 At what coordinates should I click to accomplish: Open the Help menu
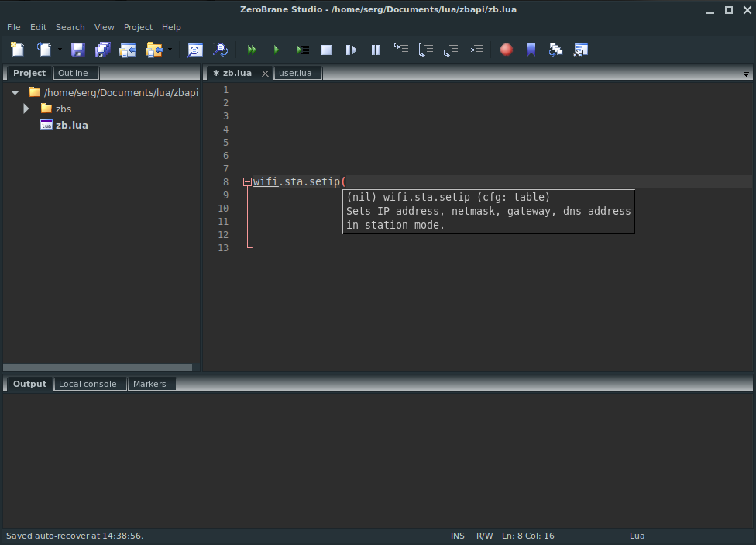171,27
